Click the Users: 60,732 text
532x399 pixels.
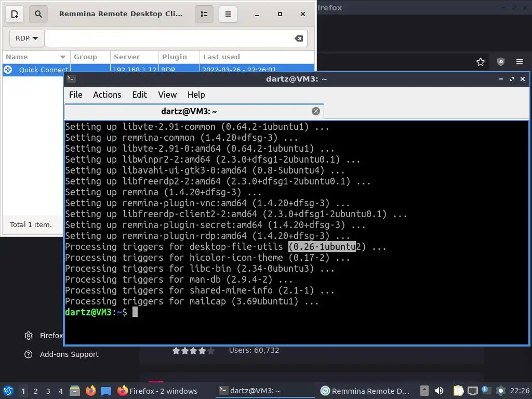pyautogui.click(x=254, y=350)
